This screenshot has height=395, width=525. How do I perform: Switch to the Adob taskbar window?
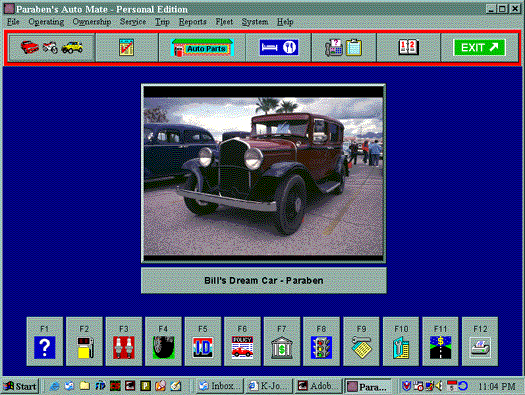[x=319, y=386]
